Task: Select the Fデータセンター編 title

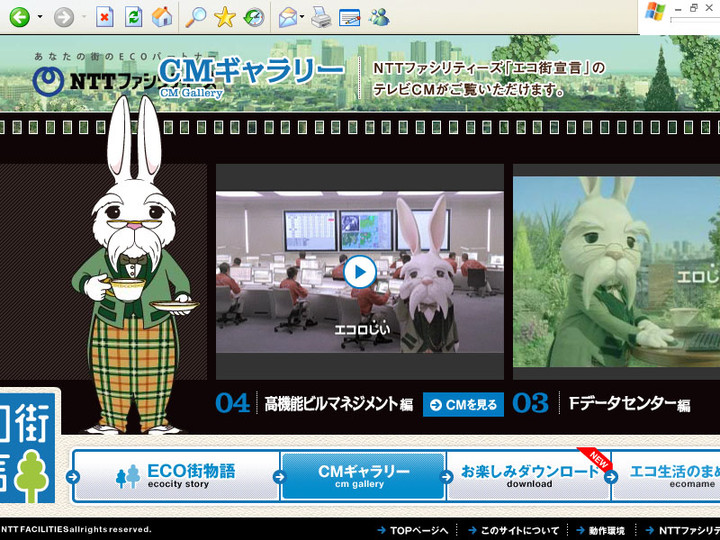Action: tap(629, 404)
